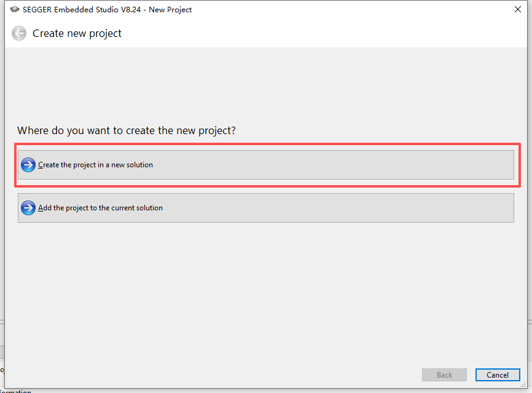Click the grayed-out Back button
Image resolution: width=532 pixels, height=393 pixels.
point(444,375)
